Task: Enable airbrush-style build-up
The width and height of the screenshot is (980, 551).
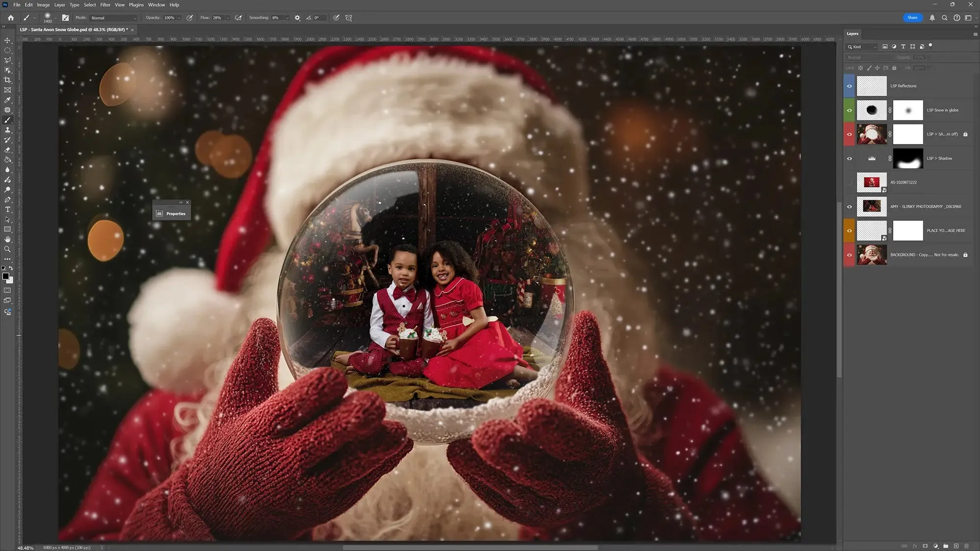Action: pyautogui.click(x=239, y=18)
